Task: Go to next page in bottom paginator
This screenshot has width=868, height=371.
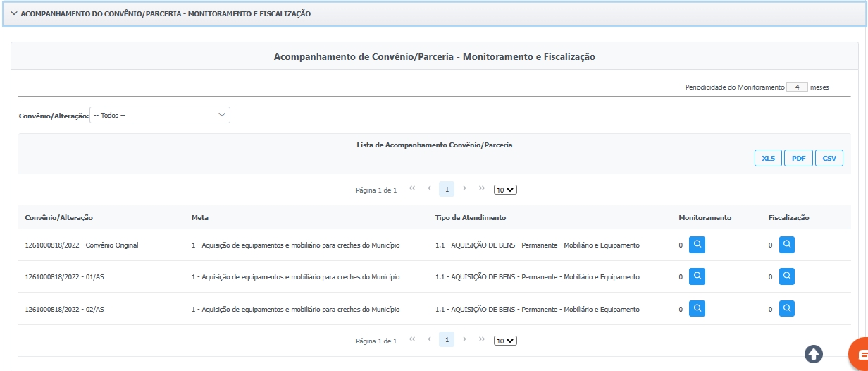Action: 465,339
